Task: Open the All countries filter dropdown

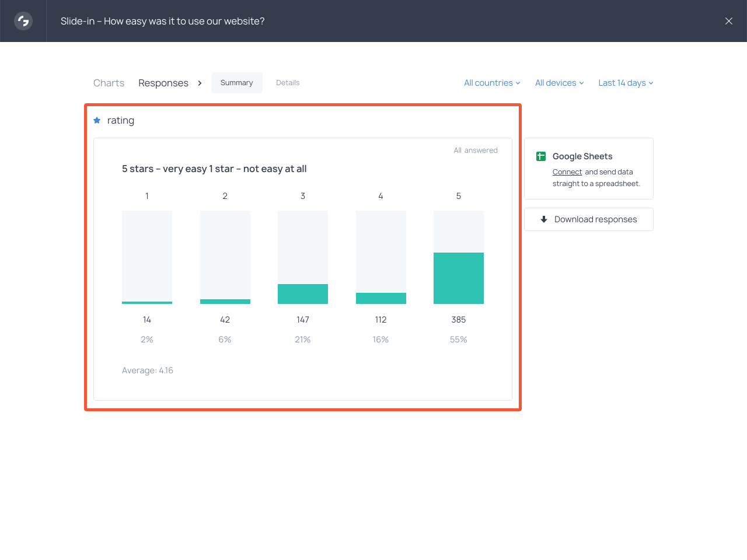Action: 491,83
